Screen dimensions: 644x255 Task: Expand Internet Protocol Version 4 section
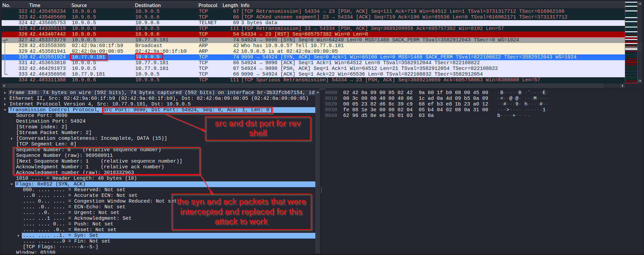[5, 104]
